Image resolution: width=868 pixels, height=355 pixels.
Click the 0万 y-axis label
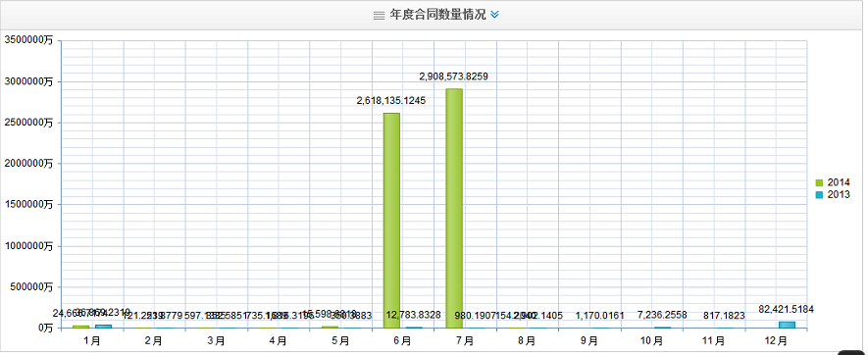45,328
